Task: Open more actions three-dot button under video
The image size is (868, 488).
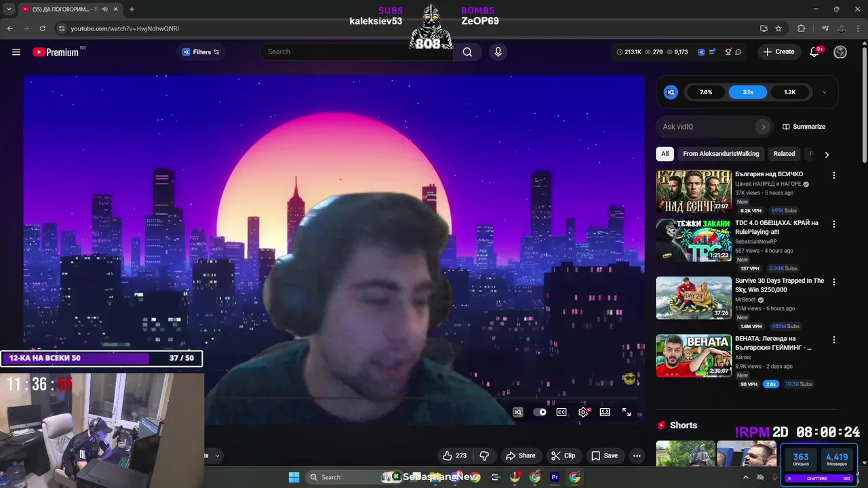Action: (637, 455)
